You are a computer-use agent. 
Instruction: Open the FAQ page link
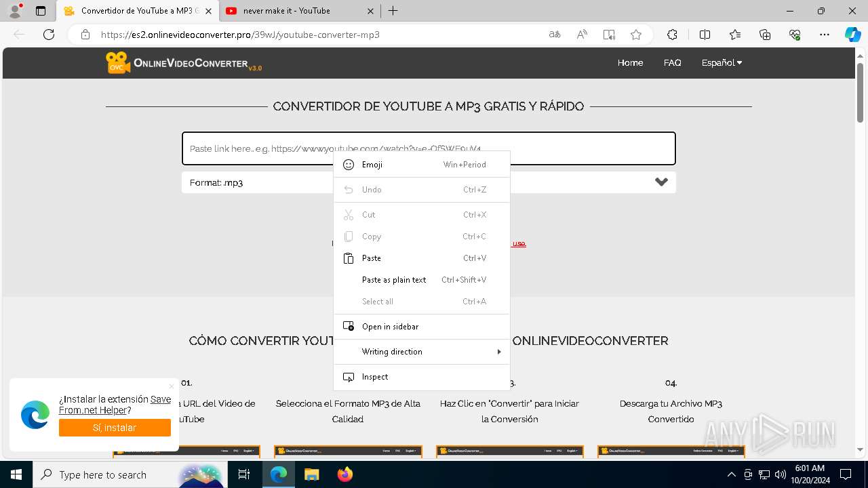(x=672, y=62)
